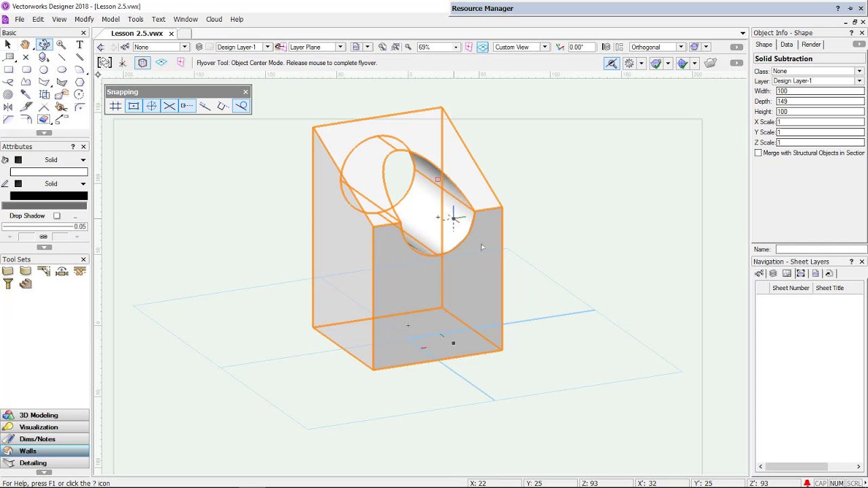868x488 pixels.
Task: Select the Rectangle tool
Action: coord(8,70)
